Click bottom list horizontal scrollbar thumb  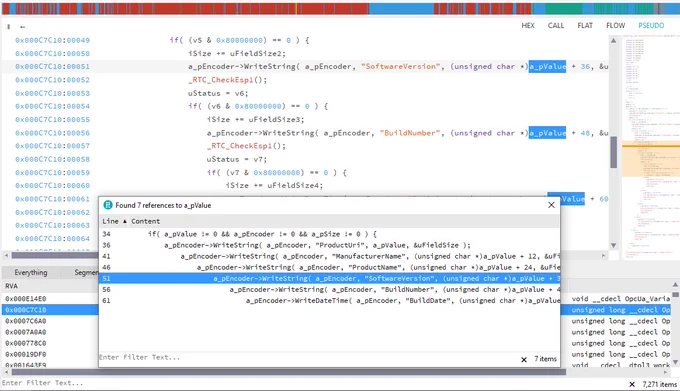pyautogui.click(x=288, y=372)
